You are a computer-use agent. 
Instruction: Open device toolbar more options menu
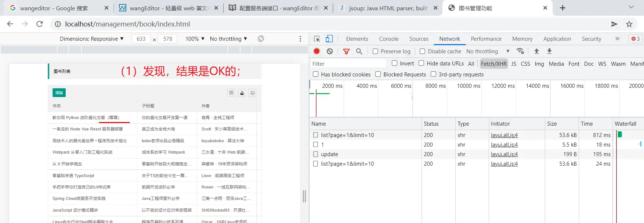click(300, 39)
